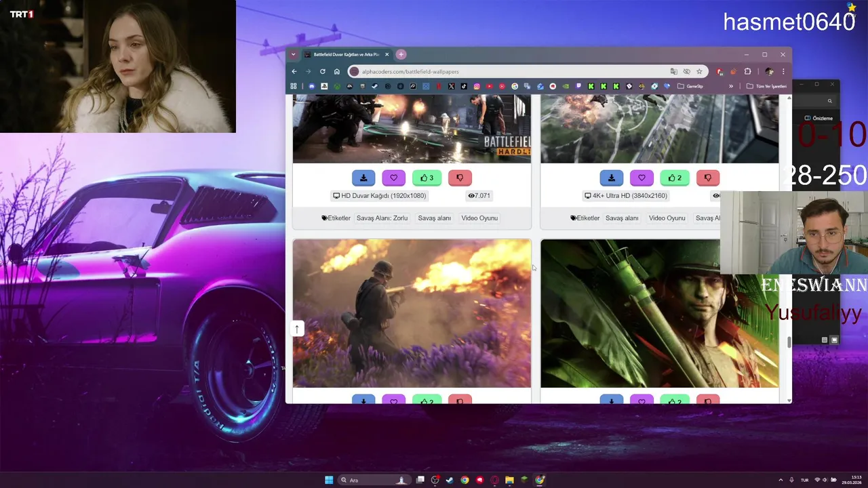
Task: Open the Instagram bookmark
Action: tap(477, 86)
